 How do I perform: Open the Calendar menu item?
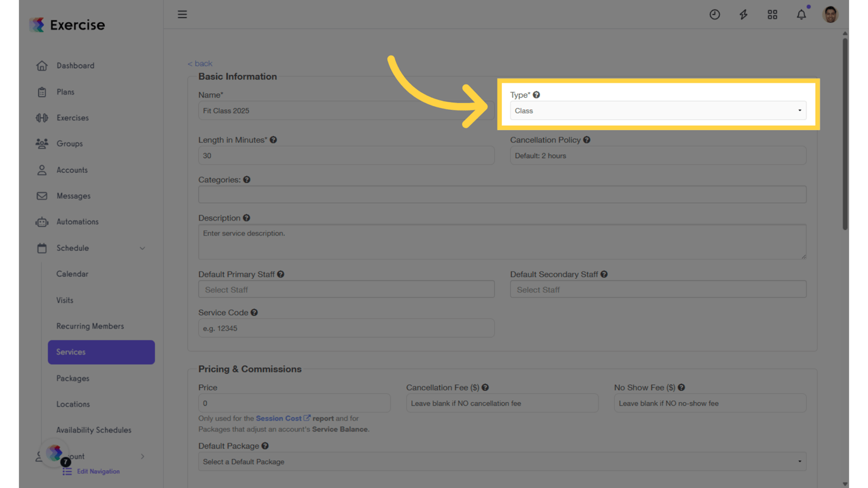tap(72, 274)
